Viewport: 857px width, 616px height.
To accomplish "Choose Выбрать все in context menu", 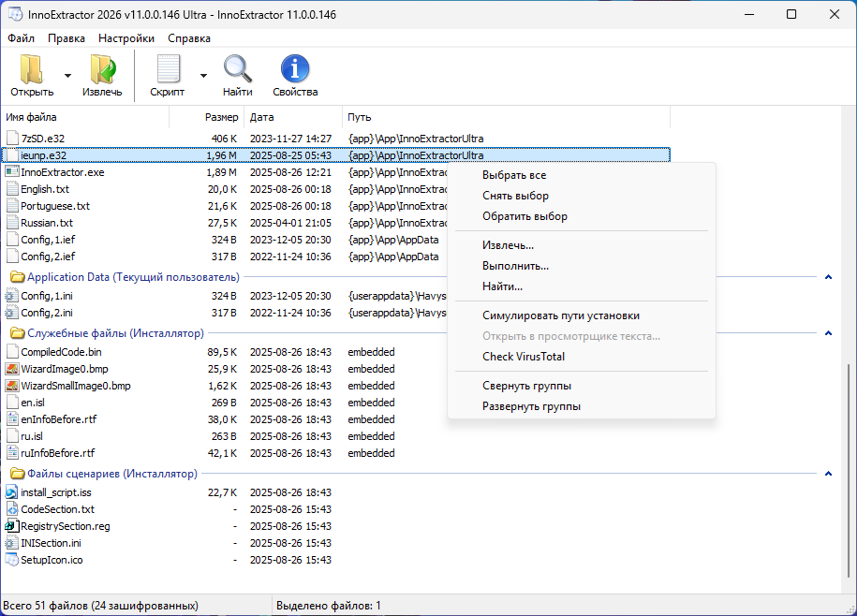I will coord(582,175).
